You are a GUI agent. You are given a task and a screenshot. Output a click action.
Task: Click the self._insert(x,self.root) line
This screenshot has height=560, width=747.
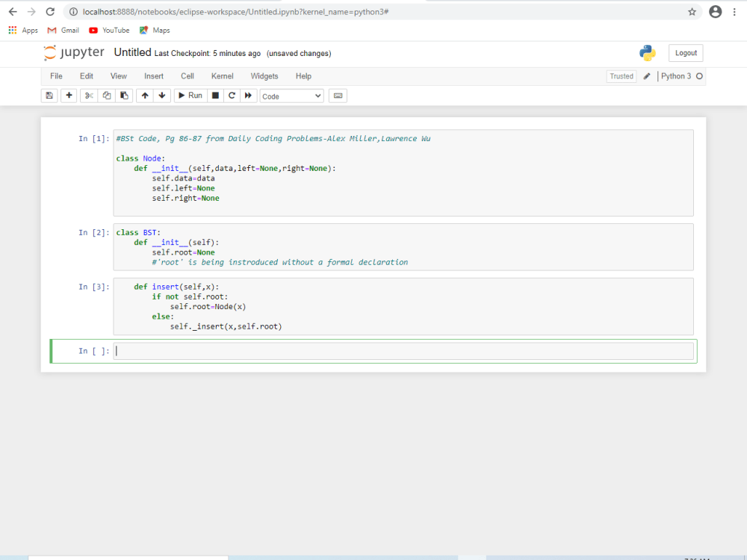[226, 327]
